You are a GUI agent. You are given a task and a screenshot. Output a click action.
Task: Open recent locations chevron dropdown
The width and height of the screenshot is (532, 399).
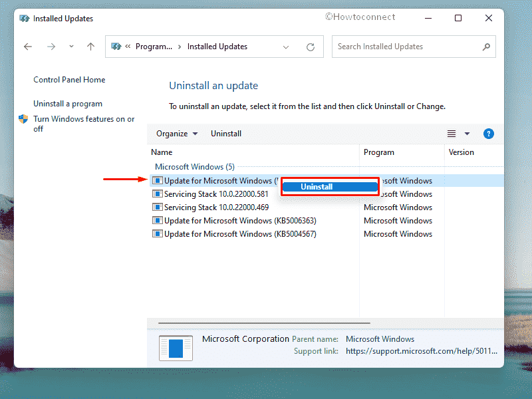[71, 46]
